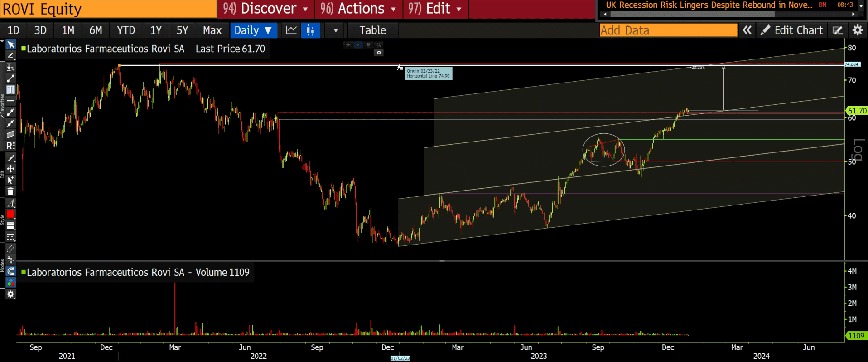Select the 1M time range
The height and width of the screenshot is (362, 868).
[x=68, y=30]
